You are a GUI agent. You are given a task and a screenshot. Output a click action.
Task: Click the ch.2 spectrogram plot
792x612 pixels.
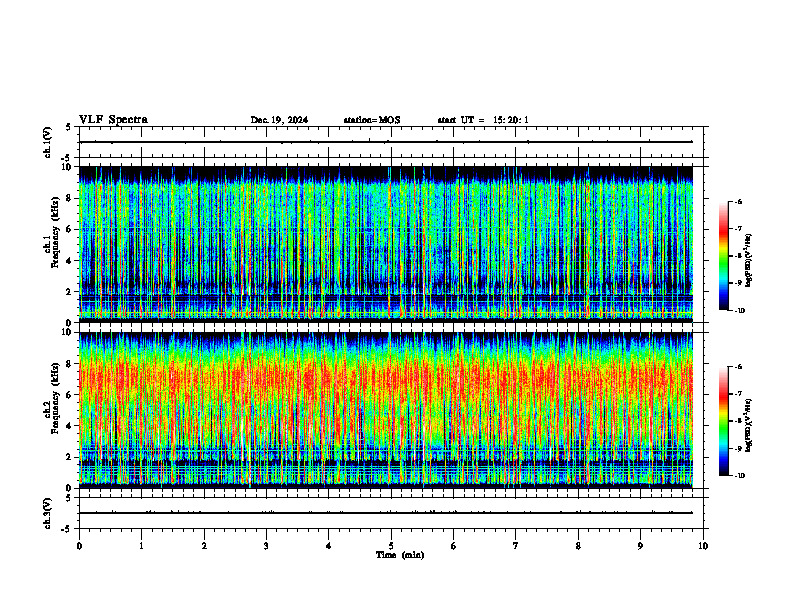click(x=386, y=410)
